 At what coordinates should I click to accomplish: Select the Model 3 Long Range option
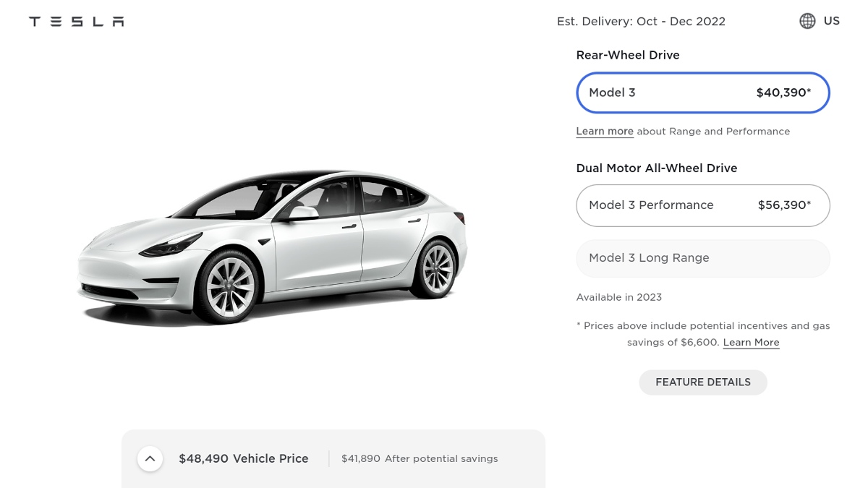(702, 258)
